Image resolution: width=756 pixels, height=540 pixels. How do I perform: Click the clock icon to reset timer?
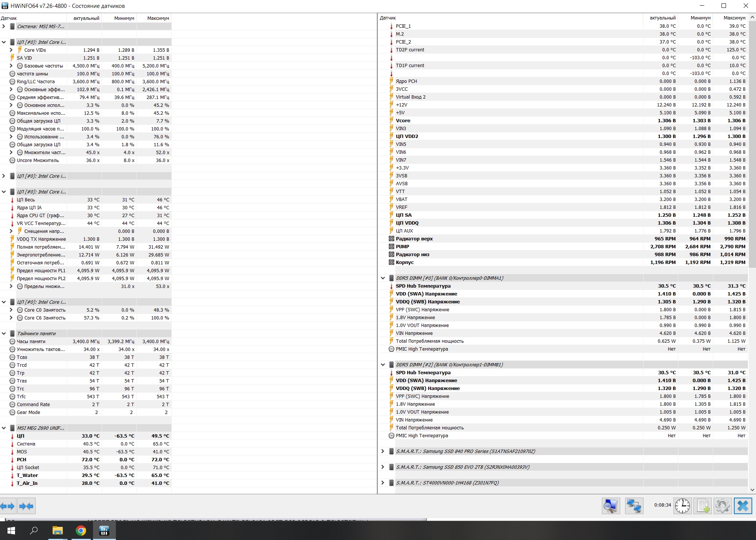pyautogui.click(x=682, y=506)
